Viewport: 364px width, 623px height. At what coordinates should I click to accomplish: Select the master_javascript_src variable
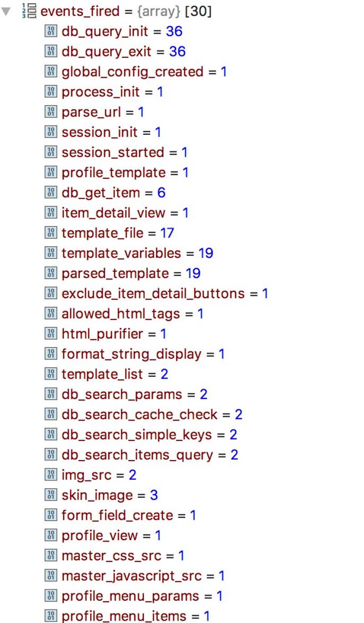[131, 576]
